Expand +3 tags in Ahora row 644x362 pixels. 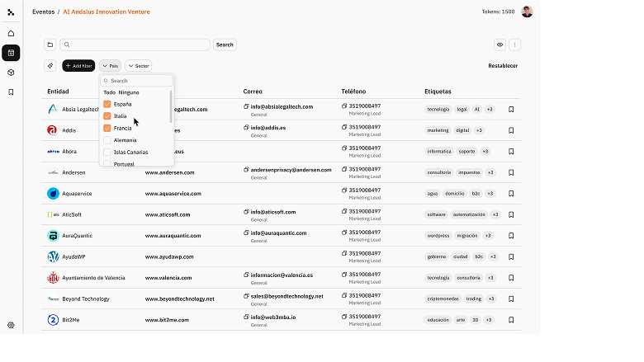point(485,152)
